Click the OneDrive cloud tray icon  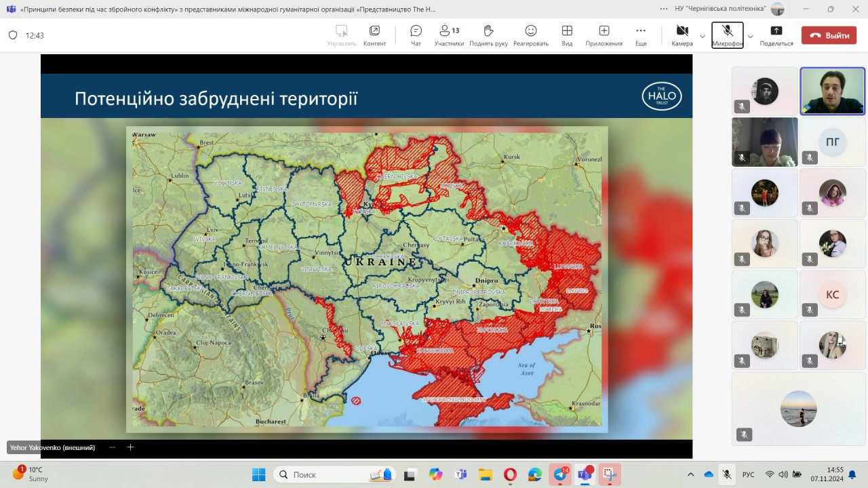(x=709, y=474)
